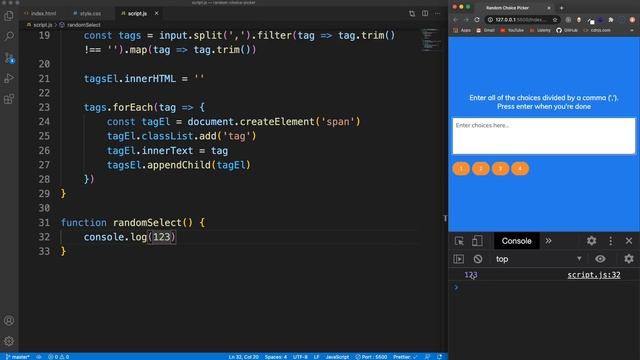Select the script.js editor tab
The height and width of the screenshot is (360, 640).
(x=137, y=13)
